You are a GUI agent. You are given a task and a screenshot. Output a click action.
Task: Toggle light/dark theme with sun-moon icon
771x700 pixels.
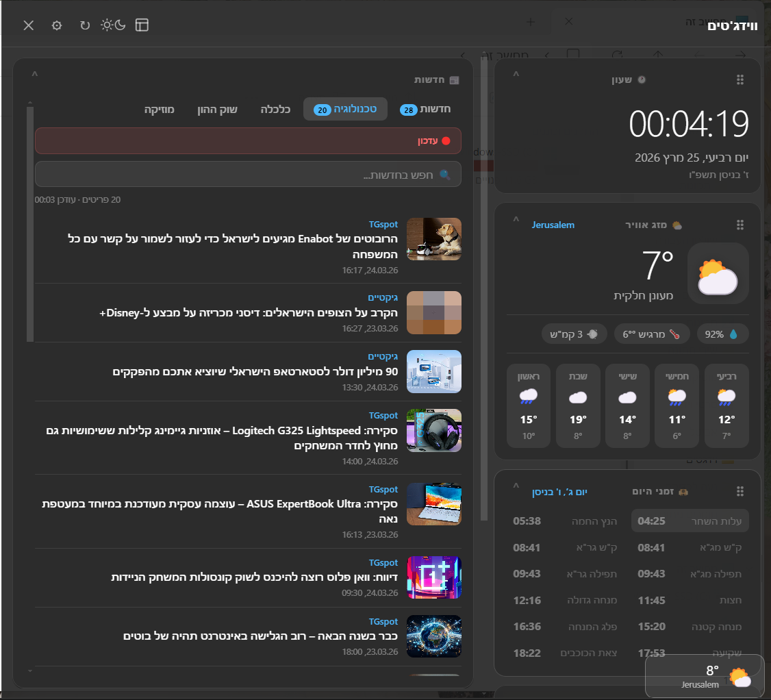click(x=113, y=25)
